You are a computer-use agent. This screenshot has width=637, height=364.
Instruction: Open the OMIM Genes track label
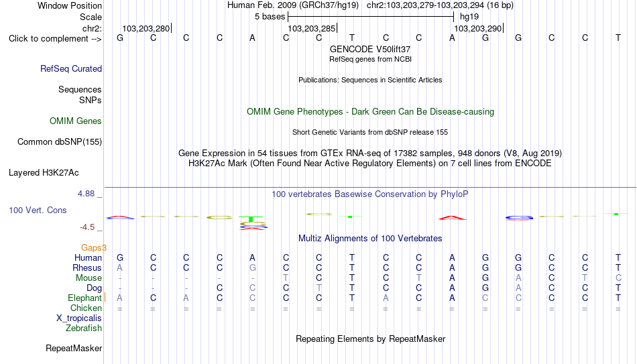pyautogui.click(x=76, y=121)
